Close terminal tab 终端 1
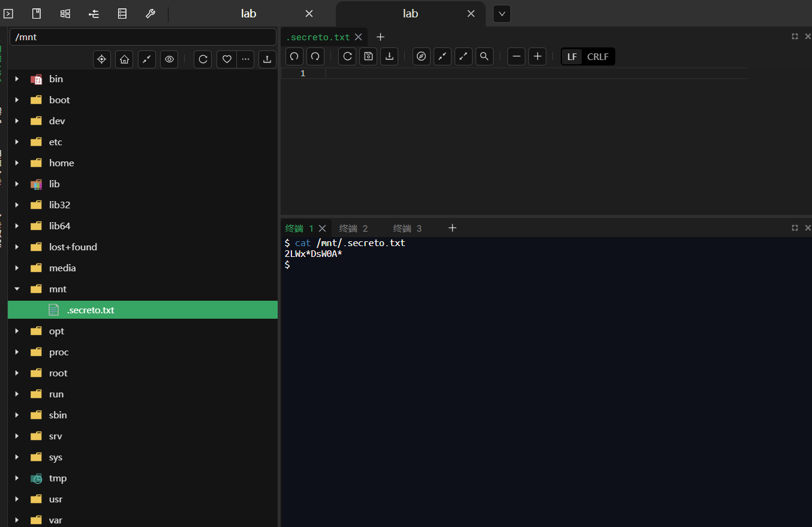This screenshot has height=527, width=812. coord(322,228)
